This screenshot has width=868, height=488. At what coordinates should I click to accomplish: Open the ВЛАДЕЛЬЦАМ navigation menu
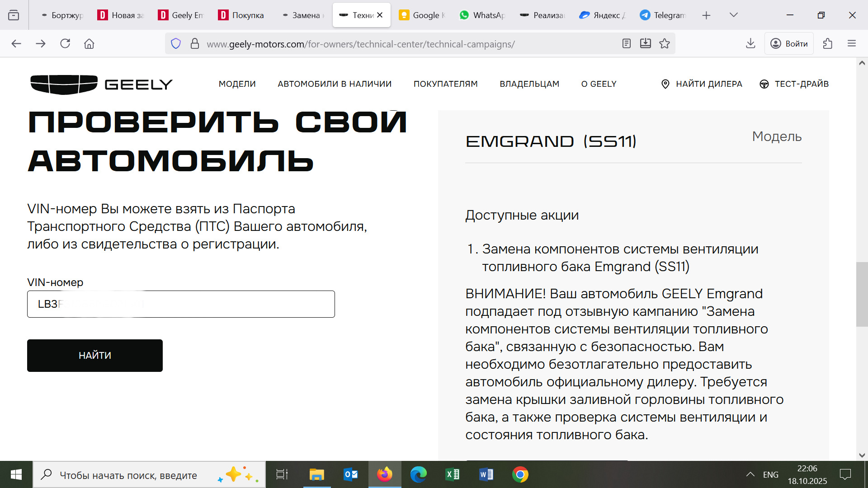pyautogui.click(x=529, y=84)
